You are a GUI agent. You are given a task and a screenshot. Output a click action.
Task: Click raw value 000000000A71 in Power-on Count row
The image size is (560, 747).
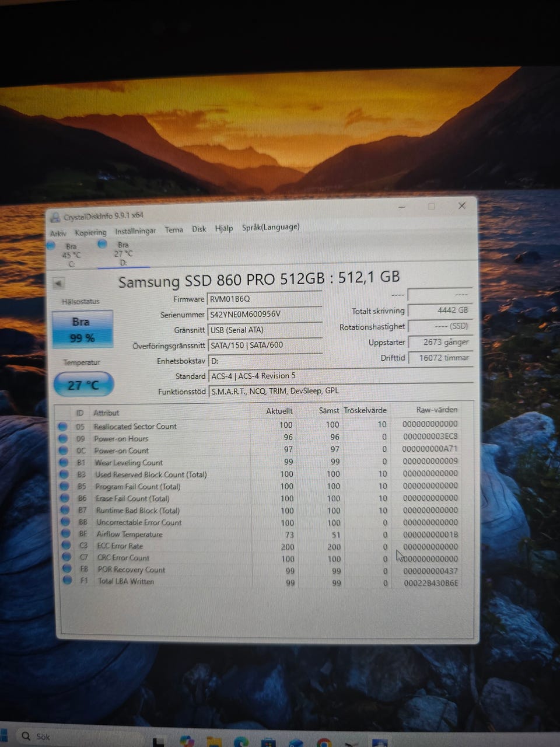pyautogui.click(x=430, y=449)
